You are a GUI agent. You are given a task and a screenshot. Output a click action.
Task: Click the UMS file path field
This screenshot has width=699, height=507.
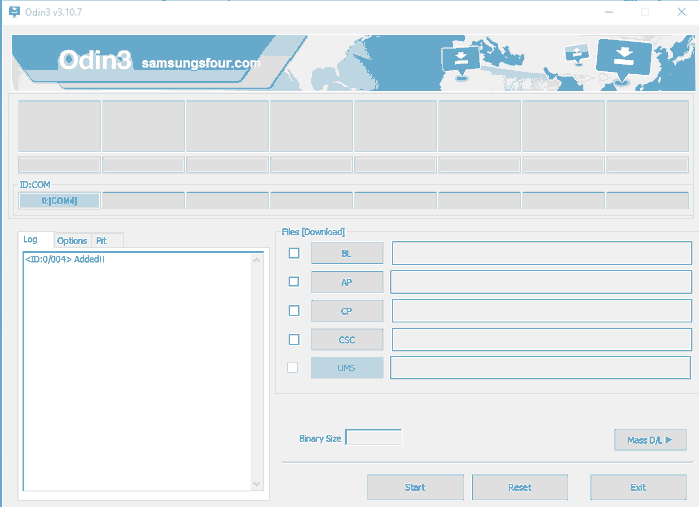[540, 367]
